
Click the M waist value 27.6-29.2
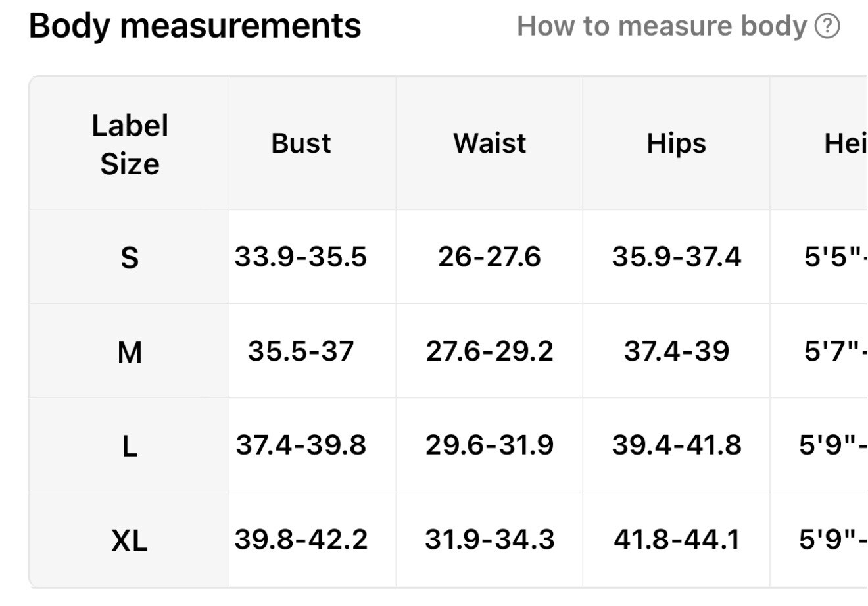pyautogui.click(x=489, y=351)
